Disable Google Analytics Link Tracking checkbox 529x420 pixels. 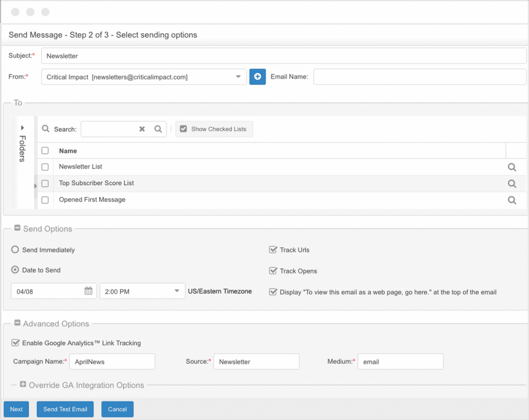click(15, 343)
